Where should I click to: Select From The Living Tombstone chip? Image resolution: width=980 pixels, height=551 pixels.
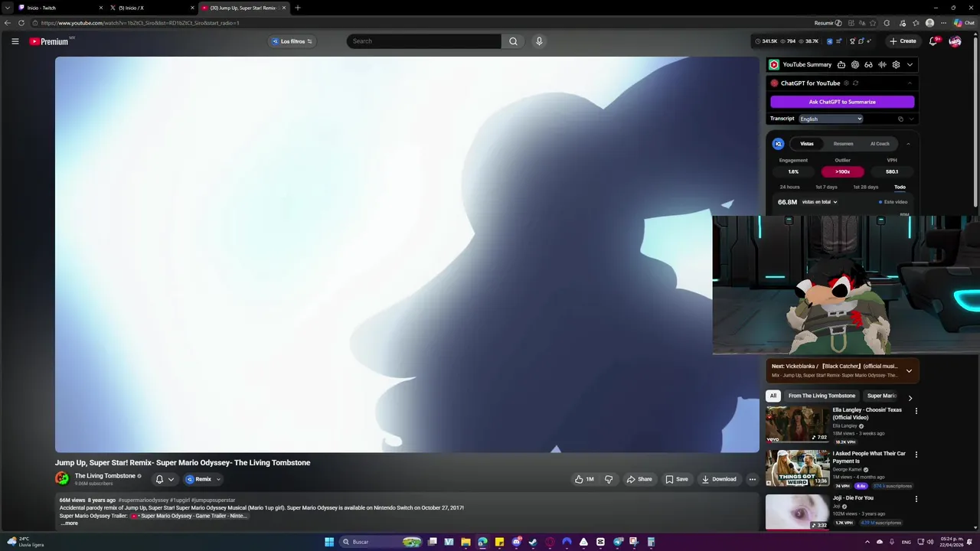[822, 396]
